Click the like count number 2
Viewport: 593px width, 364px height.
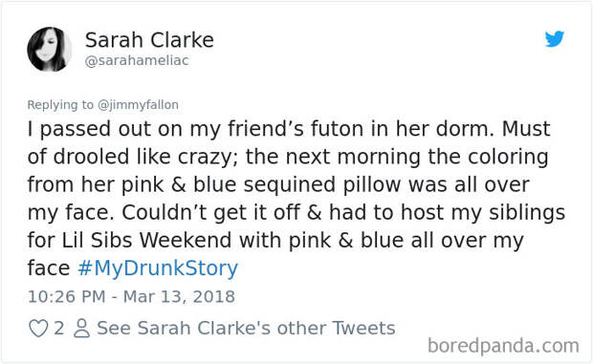click(x=58, y=328)
